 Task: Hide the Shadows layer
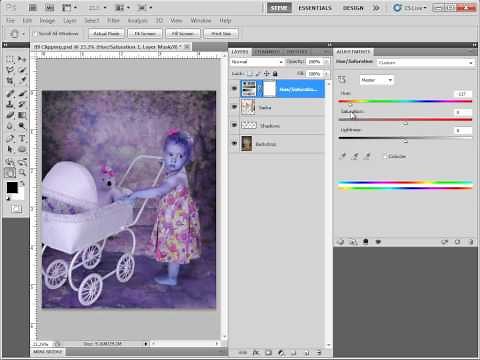pos(234,125)
